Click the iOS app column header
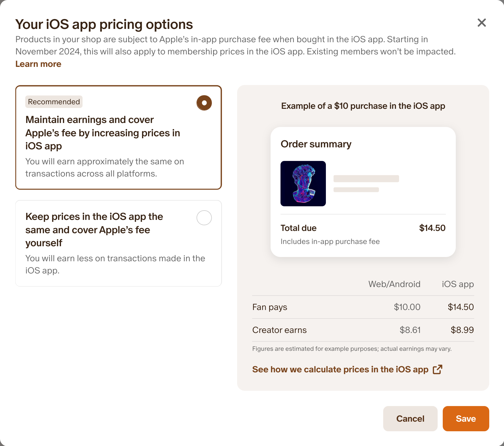 pyautogui.click(x=458, y=284)
